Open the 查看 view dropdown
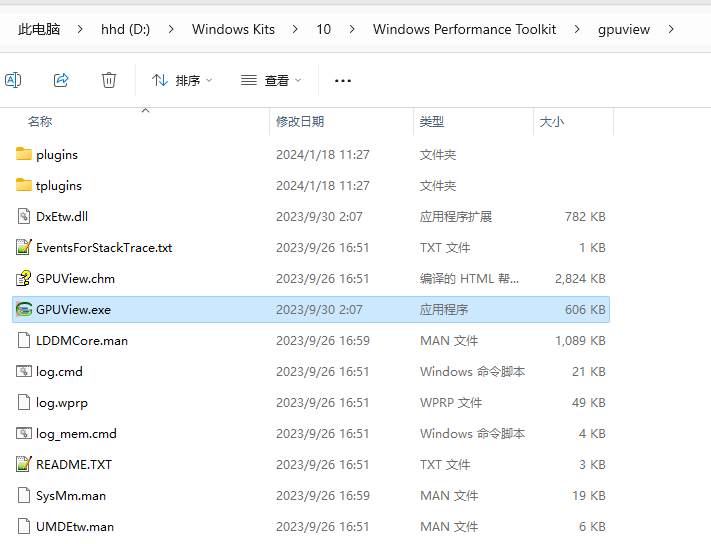 coord(271,80)
